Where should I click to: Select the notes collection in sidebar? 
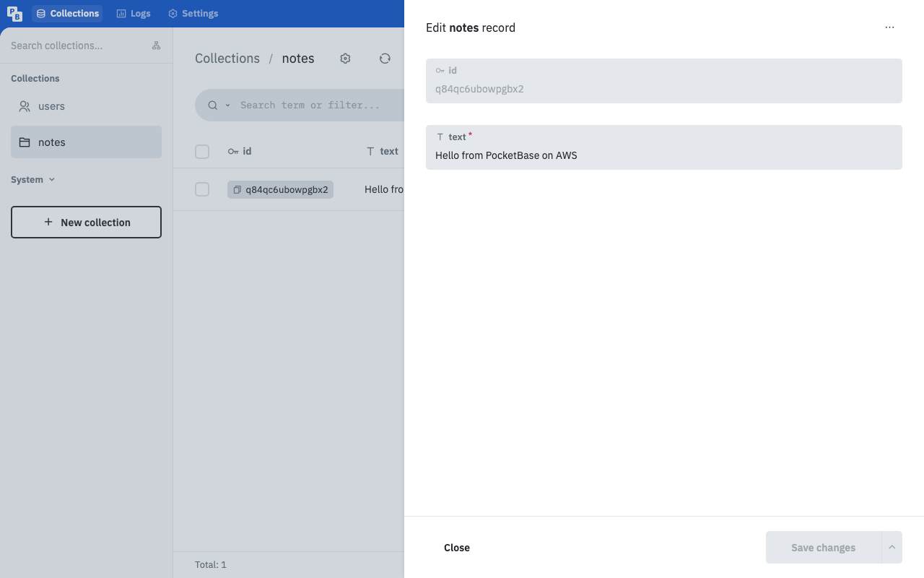click(x=86, y=142)
